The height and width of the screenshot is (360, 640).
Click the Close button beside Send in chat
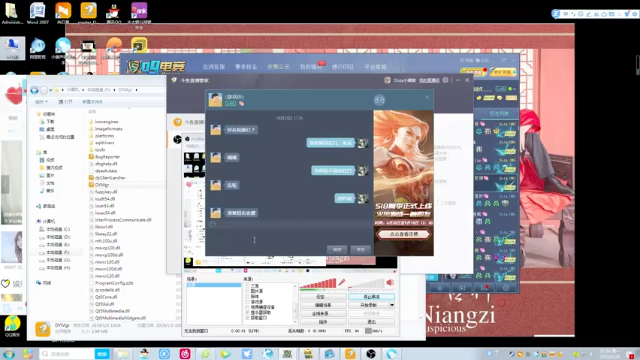[x=337, y=249]
